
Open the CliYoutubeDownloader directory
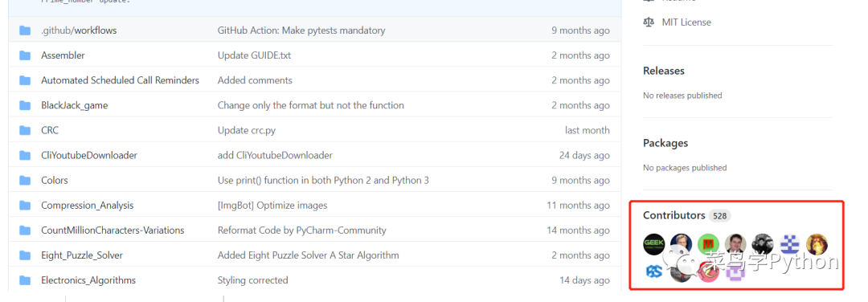[89, 156]
